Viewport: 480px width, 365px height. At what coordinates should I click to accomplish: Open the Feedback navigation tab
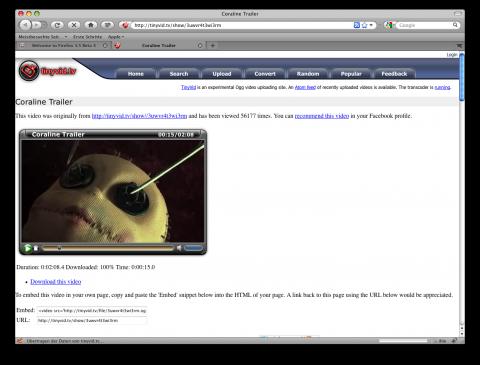click(x=394, y=74)
